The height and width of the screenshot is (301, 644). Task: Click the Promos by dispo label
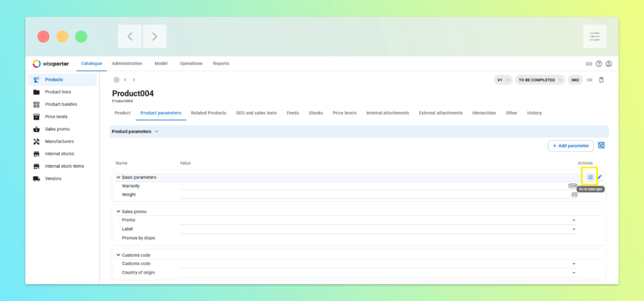138,238
